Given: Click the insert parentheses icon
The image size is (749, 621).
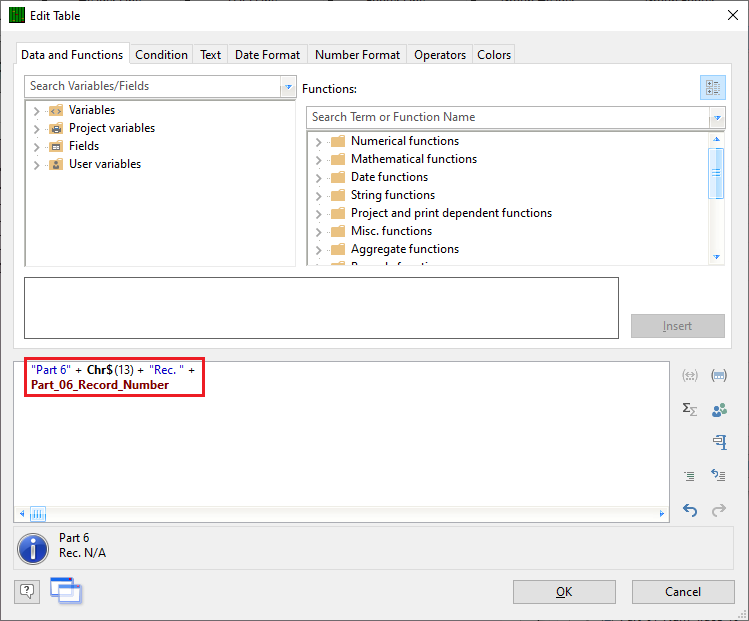Looking at the screenshot, I should (719, 375).
